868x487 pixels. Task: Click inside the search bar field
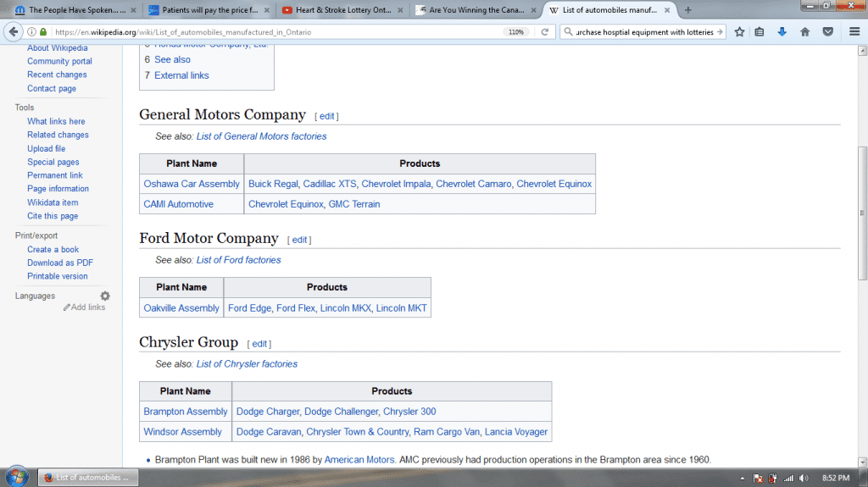(643, 32)
